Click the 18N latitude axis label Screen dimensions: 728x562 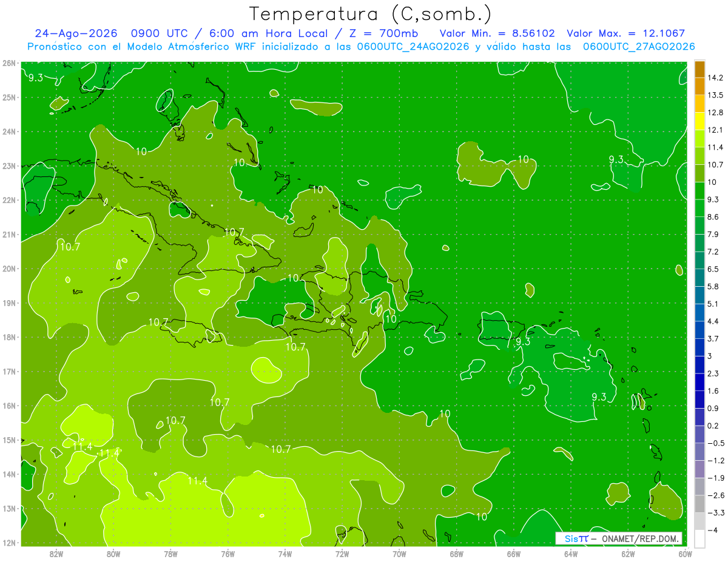(x=8, y=337)
